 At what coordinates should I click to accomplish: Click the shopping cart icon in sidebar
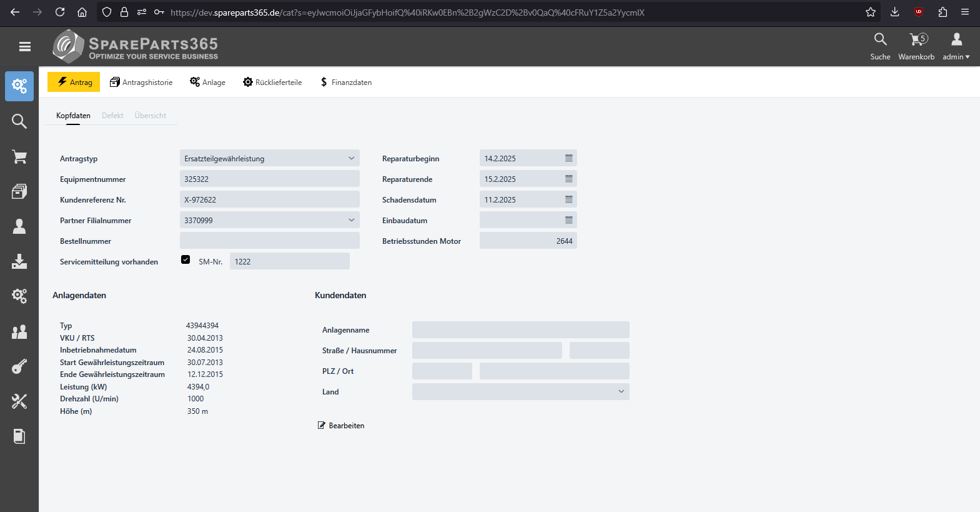(19, 156)
